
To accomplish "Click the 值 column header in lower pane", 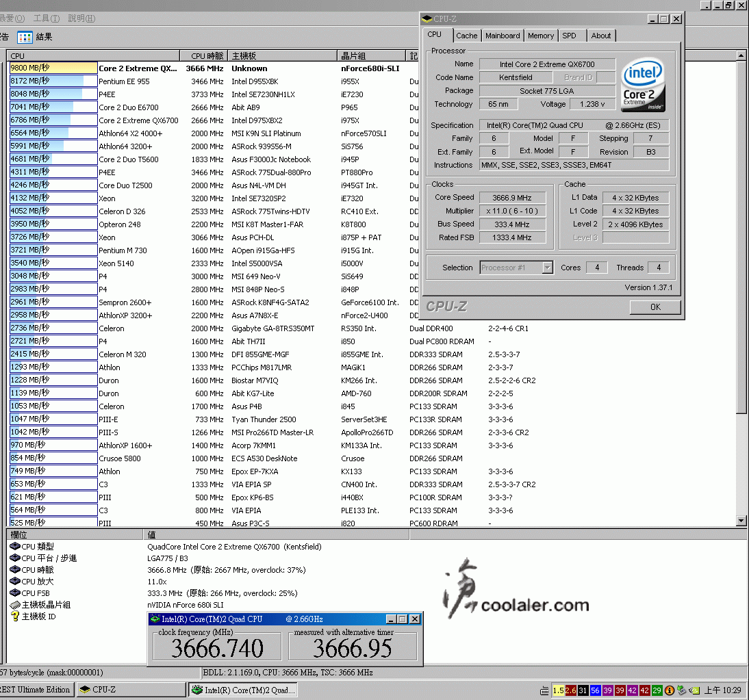I will click(x=276, y=534).
